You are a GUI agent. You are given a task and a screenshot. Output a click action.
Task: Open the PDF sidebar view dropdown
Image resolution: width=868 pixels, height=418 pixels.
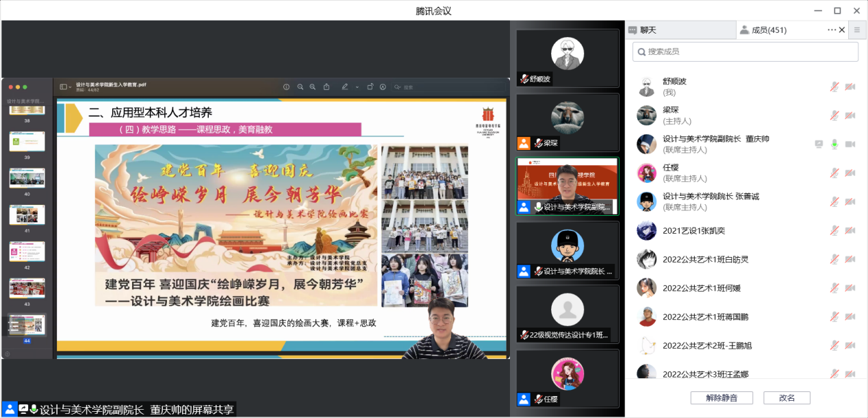[x=65, y=87]
